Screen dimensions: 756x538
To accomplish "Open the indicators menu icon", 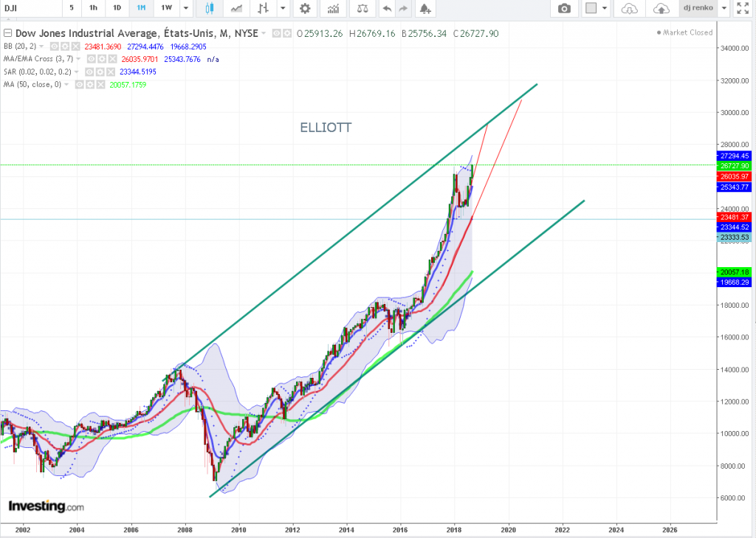I will click(x=333, y=8).
